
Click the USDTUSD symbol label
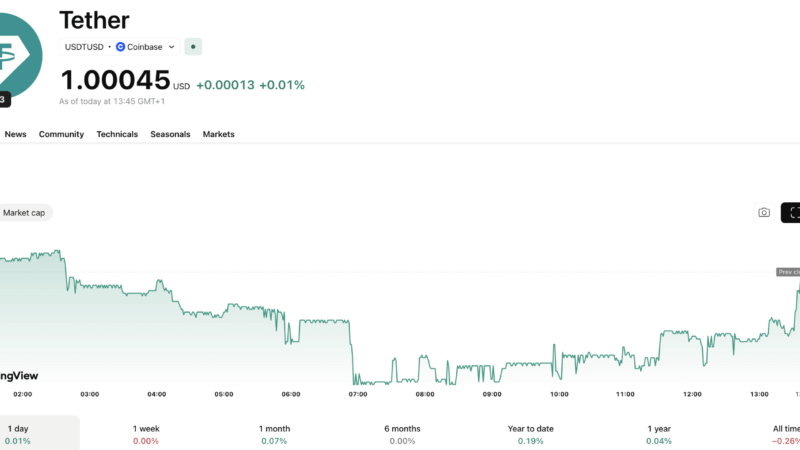point(84,47)
